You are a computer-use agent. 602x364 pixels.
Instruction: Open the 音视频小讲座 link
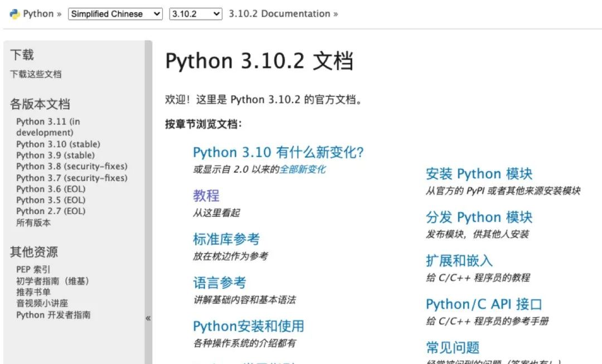click(42, 303)
